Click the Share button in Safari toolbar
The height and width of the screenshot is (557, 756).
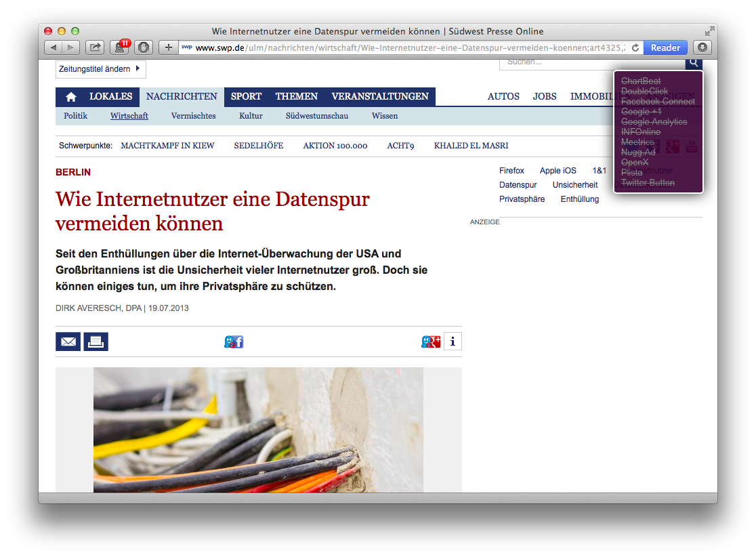96,47
